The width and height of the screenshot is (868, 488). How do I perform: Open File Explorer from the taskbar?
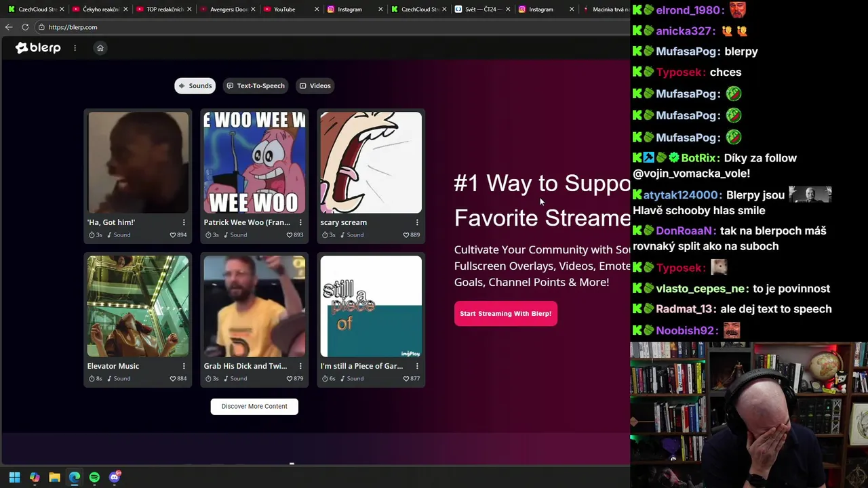(54, 477)
